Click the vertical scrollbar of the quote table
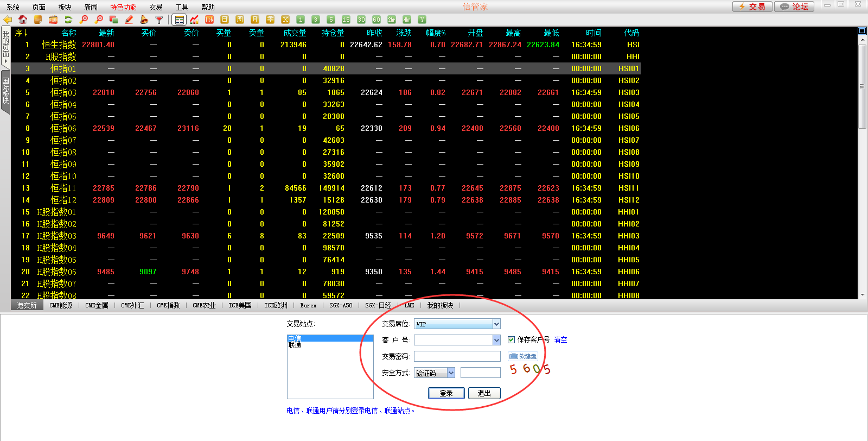The height and width of the screenshot is (441, 868). click(862, 163)
